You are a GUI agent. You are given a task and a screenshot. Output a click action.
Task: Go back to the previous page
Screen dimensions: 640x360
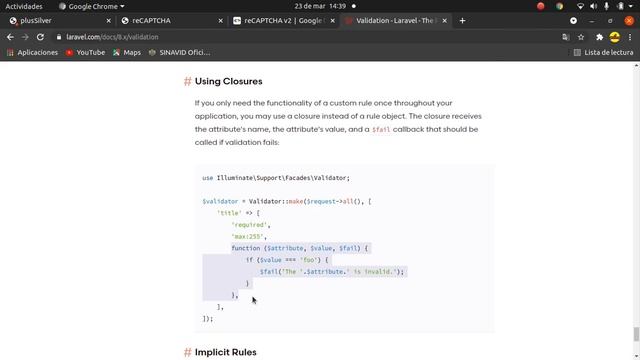pos(10,37)
